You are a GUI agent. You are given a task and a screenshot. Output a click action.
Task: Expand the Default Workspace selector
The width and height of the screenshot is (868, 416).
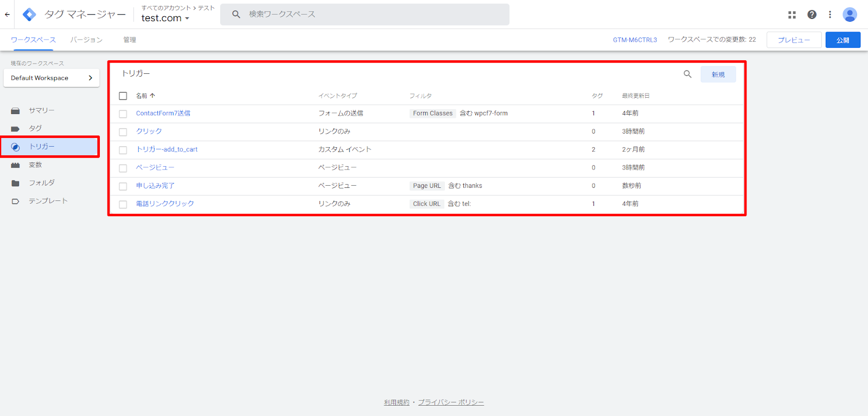pyautogui.click(x=52, y=78)
